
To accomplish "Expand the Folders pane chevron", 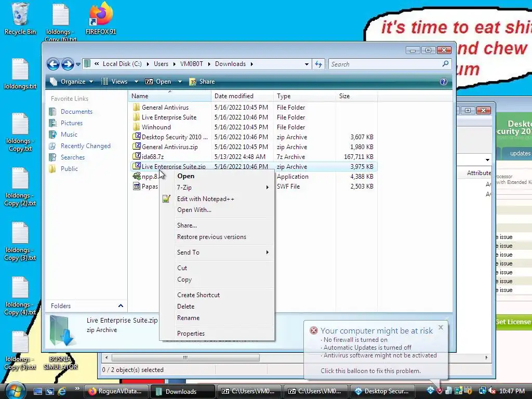I will coord(121,305).
